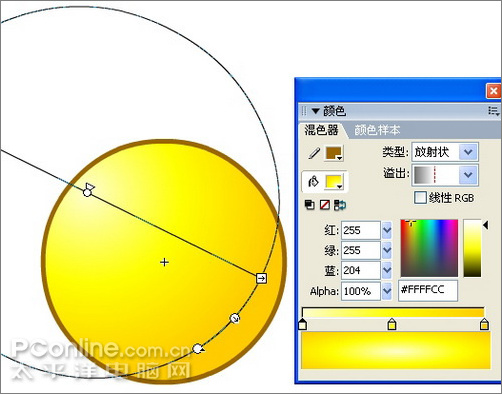The width and height of the screenshot is (502, 394).
Task: Click the swap colors icon
Action: pyautogui.click(x=340, y=205)
